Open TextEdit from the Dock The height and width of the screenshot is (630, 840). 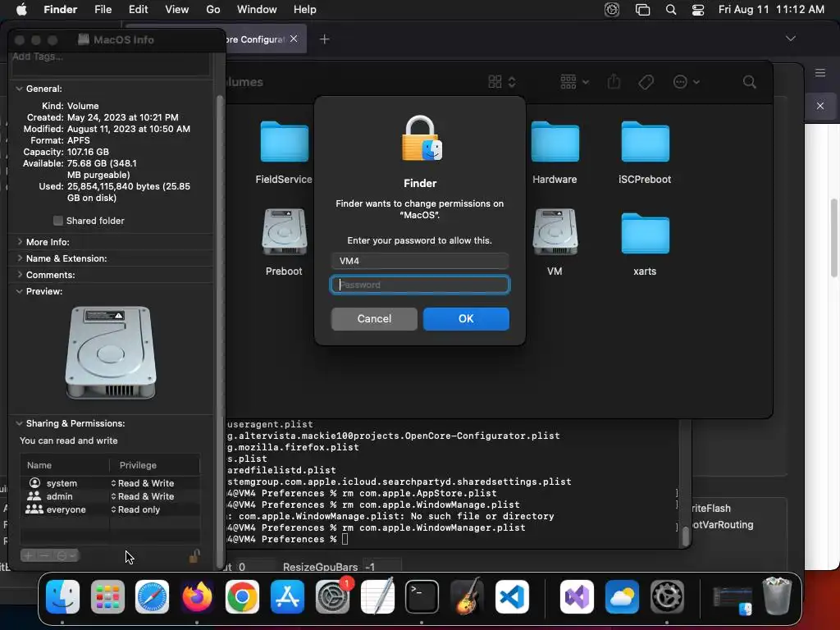(377, 597)
